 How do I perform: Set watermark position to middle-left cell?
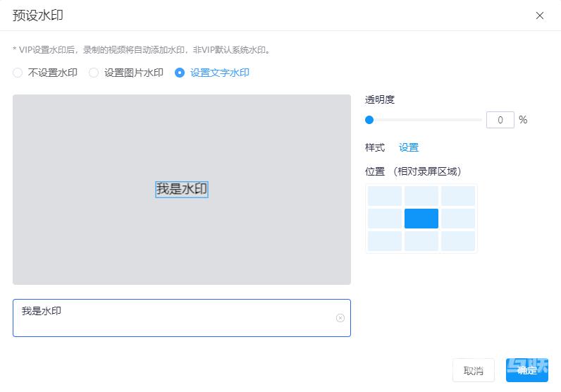click(385, 219)
